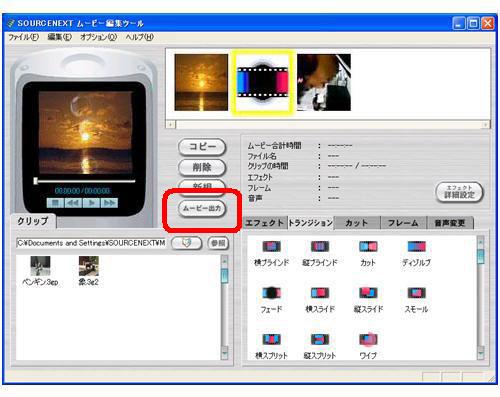Pick the 横スライド transition icon

(320, 293)
